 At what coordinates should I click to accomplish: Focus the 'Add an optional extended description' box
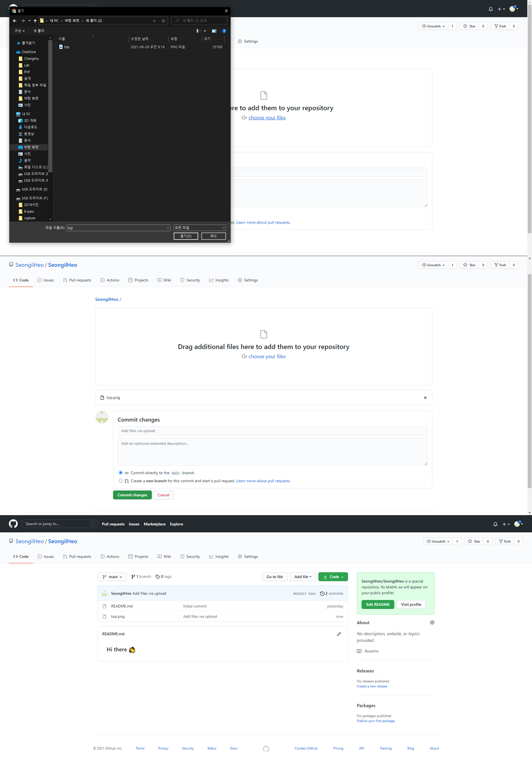click(272, 452)
